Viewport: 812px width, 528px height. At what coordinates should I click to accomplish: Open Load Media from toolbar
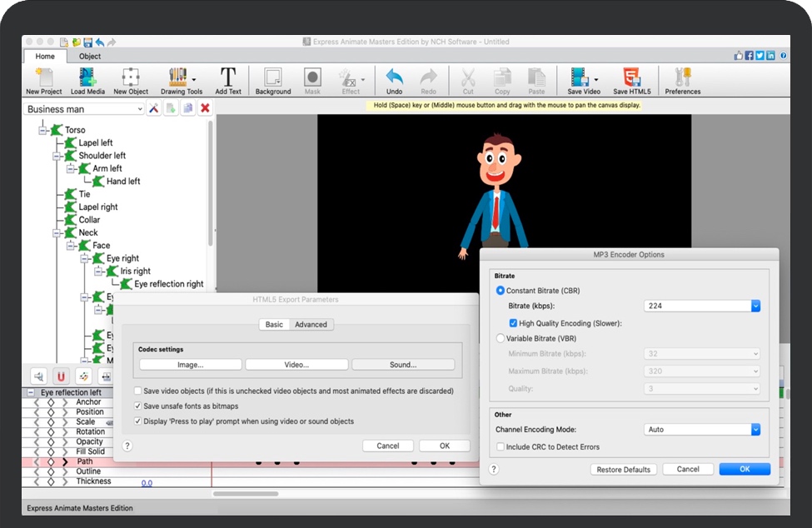pos(87,78)
